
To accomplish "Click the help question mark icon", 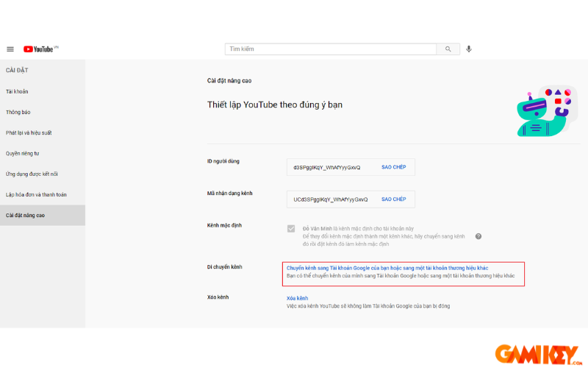I will click(478, 236).
